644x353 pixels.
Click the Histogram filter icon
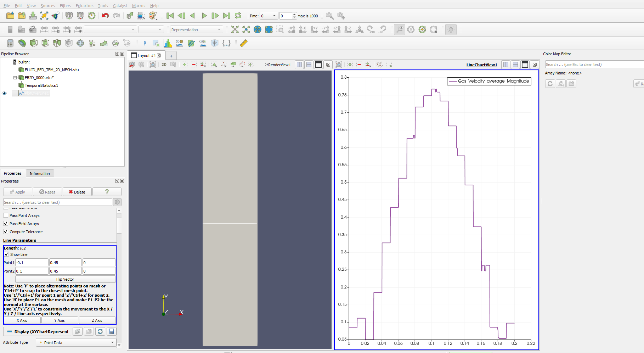coord(168,43)
